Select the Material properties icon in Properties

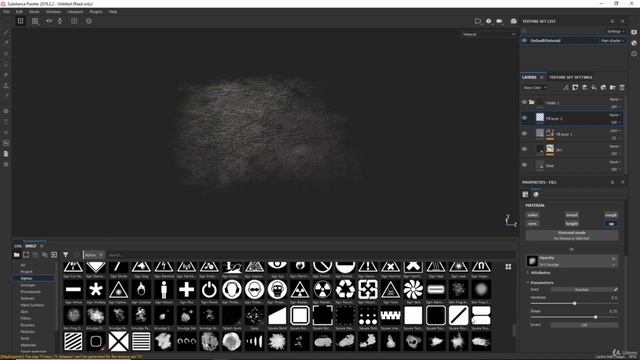pos(536,194)
